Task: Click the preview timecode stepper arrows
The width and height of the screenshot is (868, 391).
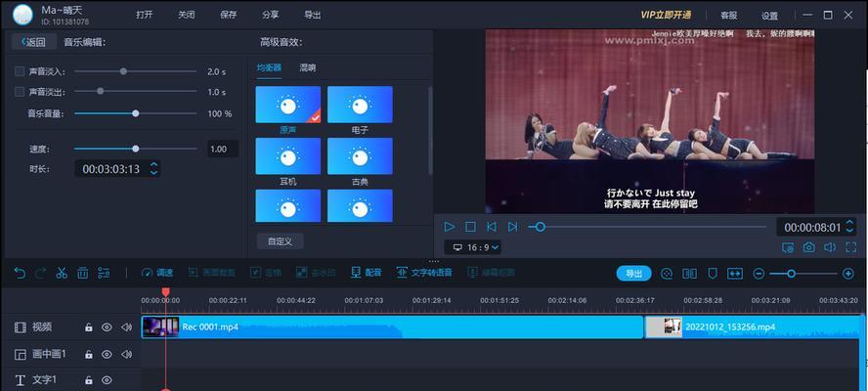Action: (849, 227)
